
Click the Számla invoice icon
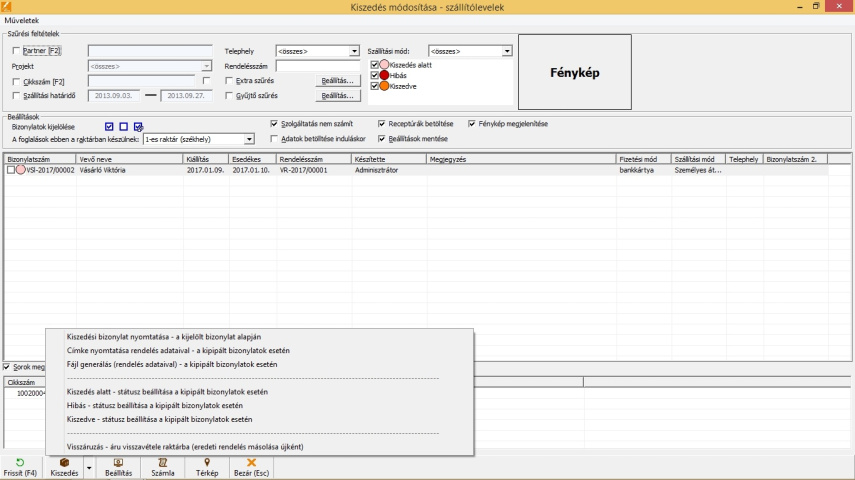click(162, 462)
